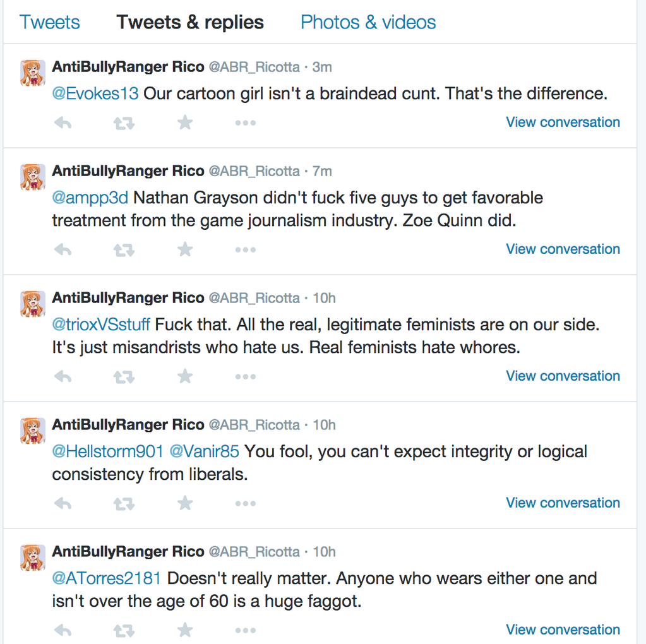Open more options on the 3m tweet

tap(246, 122)
